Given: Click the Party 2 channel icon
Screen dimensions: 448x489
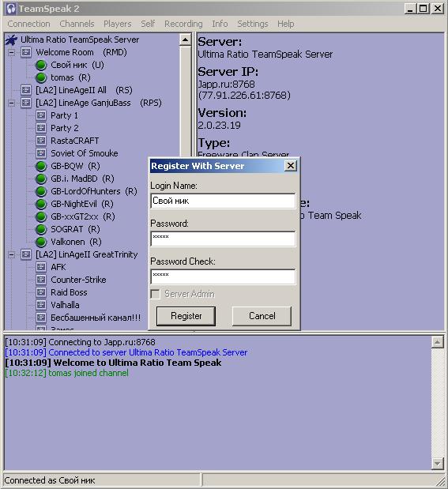Looking at the screenshot, I should click(x=41, y=128).
